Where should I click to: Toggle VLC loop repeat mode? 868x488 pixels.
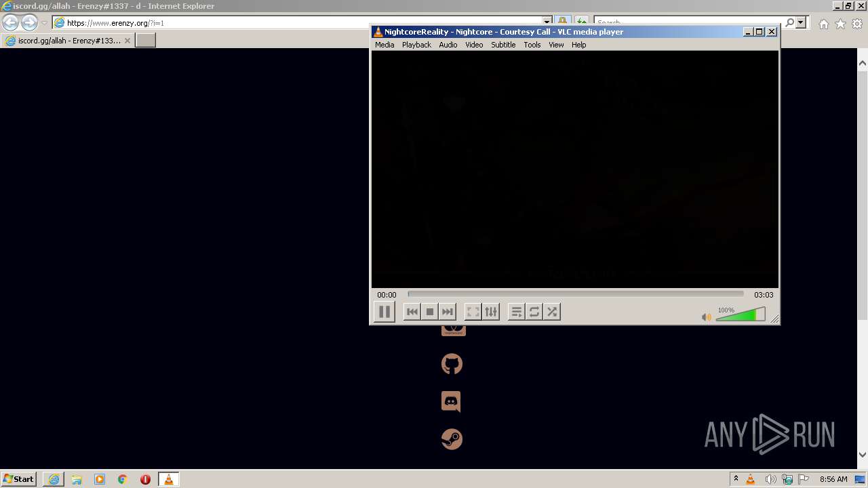(534, 312)
